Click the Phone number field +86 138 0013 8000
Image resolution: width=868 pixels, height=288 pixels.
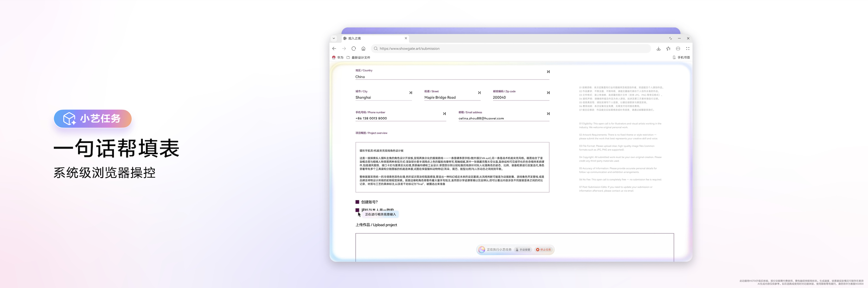click(x=401, y=118)
